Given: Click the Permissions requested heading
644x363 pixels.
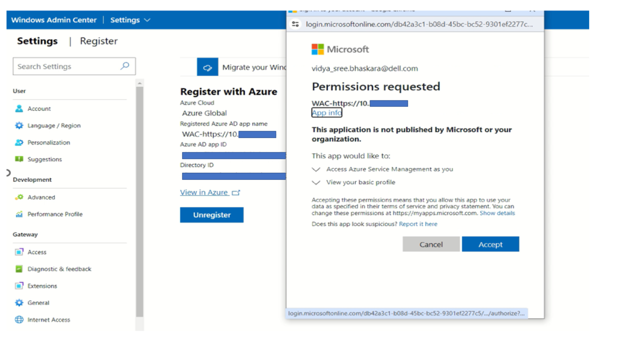Looking at the screenshot, I should [x=376, y=86].
